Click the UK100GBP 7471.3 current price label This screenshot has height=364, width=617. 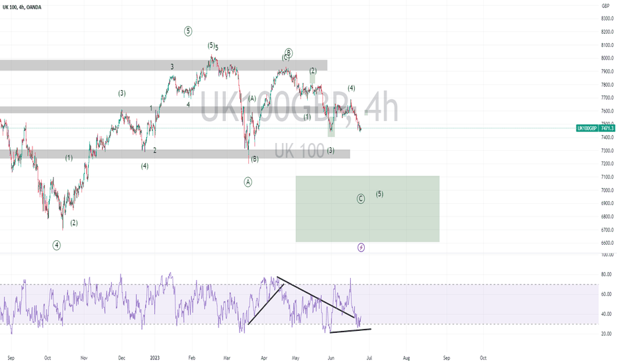595,128
